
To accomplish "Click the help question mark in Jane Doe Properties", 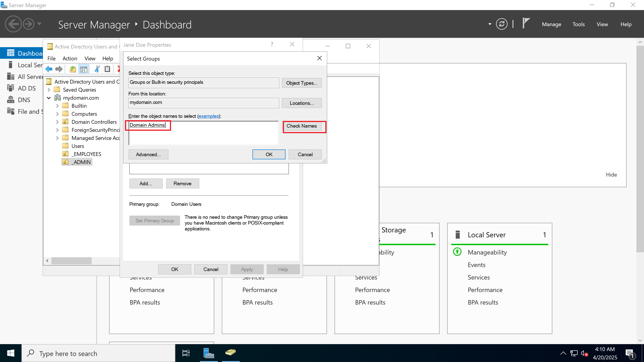I will point(272,44).
